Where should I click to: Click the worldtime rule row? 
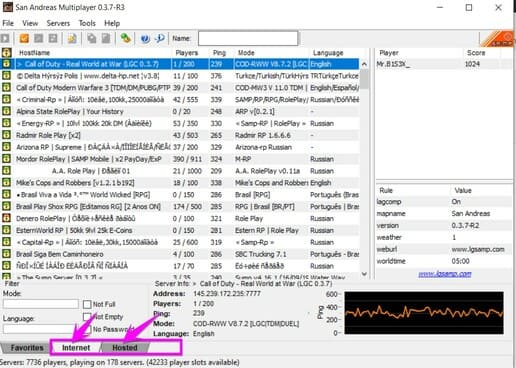click(443, 261)
